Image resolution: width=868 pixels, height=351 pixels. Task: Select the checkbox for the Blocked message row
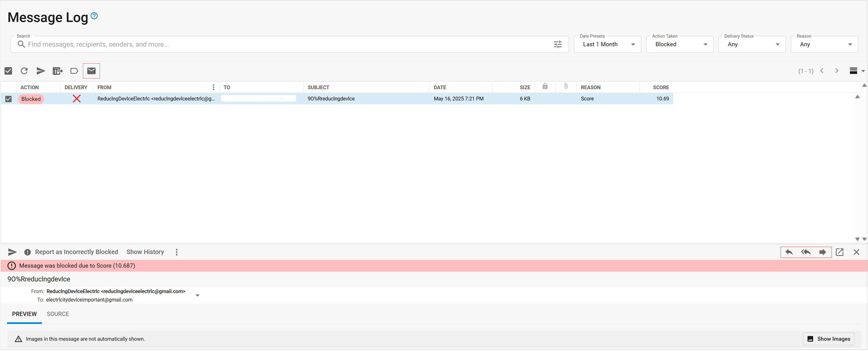pos(8,99)
